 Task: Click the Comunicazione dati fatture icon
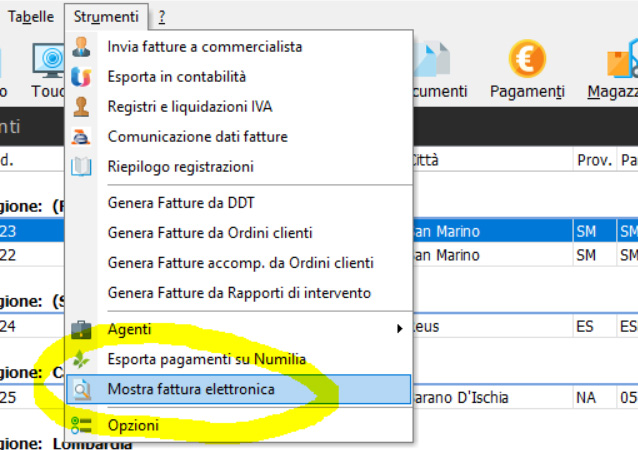[81, 137]
